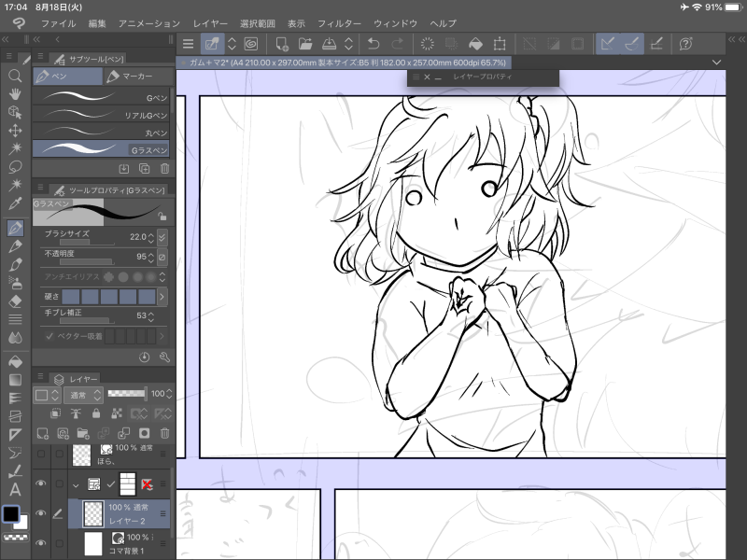Adjust ブラシサイズ stepper arrows
This screenshot has height=560, width=747.
coord(151,237)
